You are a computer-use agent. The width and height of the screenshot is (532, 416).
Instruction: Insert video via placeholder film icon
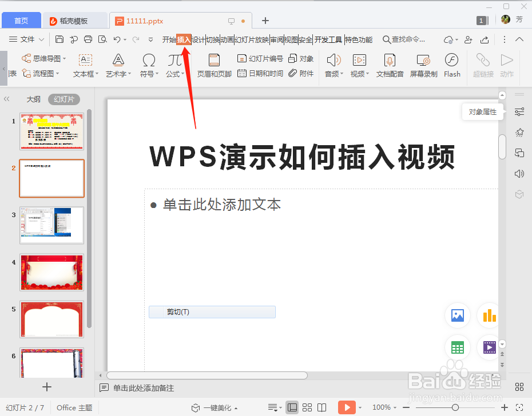point(489,347)
